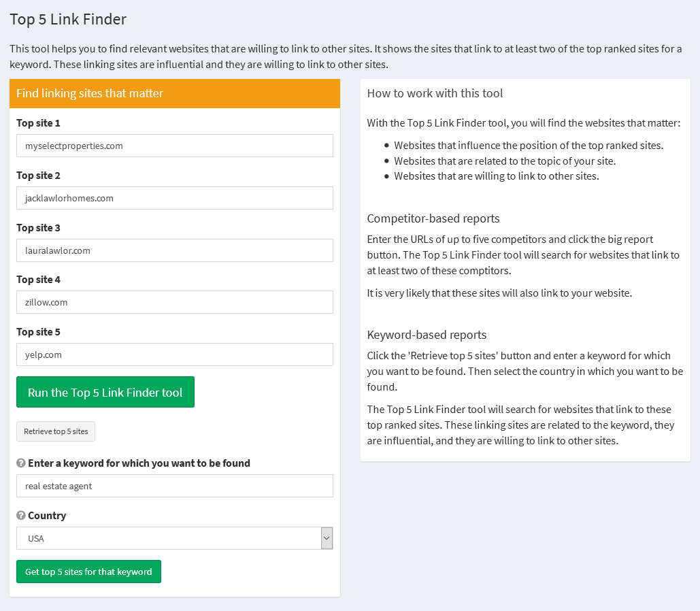This screenshot has height=611, width=700.
Task: Click the Top site 5 label
Action: pyautogui.click(x=38, y=332)
